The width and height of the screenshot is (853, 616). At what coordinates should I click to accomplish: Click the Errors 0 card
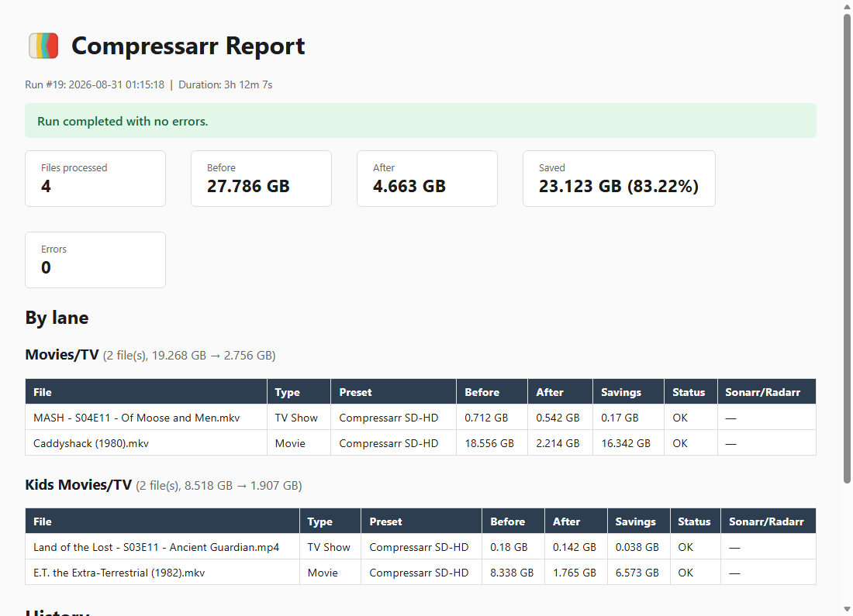[x=95, y=260]
